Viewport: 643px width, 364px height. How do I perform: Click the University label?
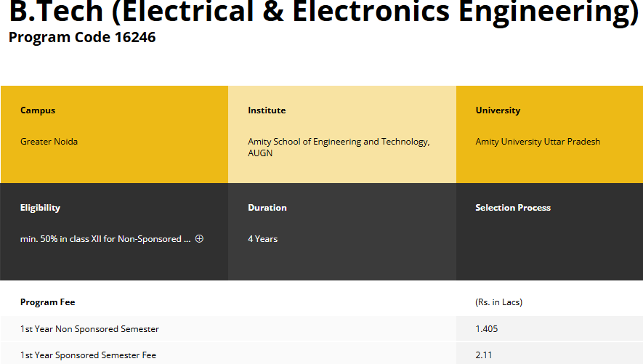(498, 110)
